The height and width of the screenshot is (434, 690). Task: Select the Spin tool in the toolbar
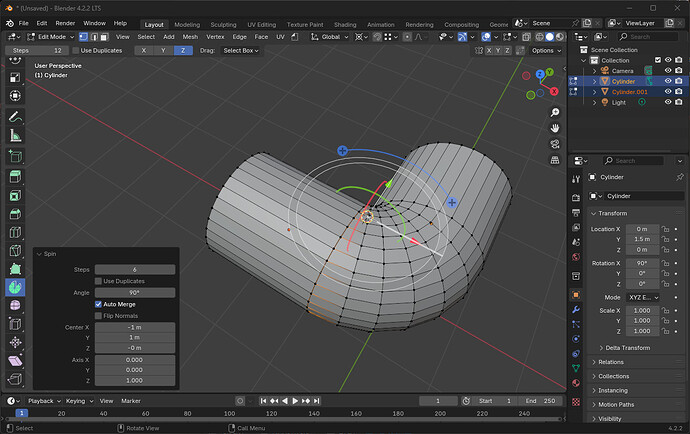tap(15, 287)
